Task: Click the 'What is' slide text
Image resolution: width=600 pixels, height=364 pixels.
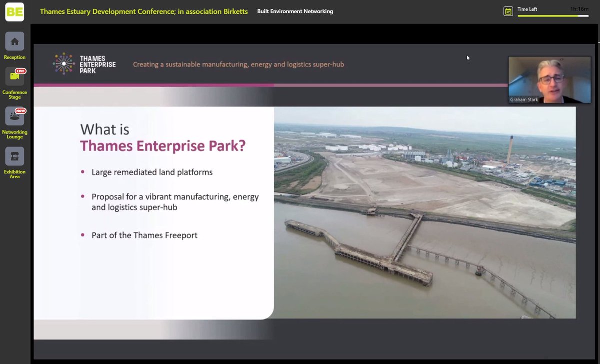Action: 105,129
